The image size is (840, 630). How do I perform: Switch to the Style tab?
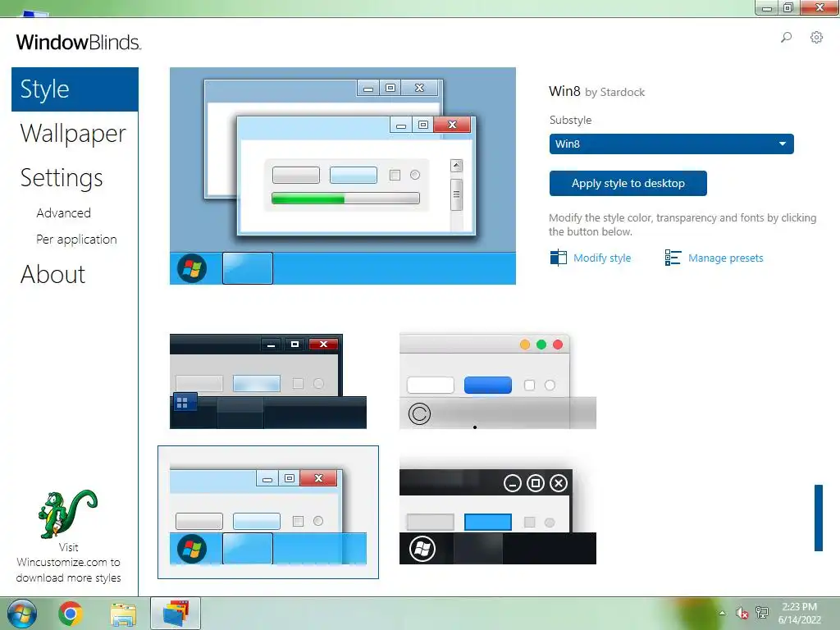tap(75, 89)
